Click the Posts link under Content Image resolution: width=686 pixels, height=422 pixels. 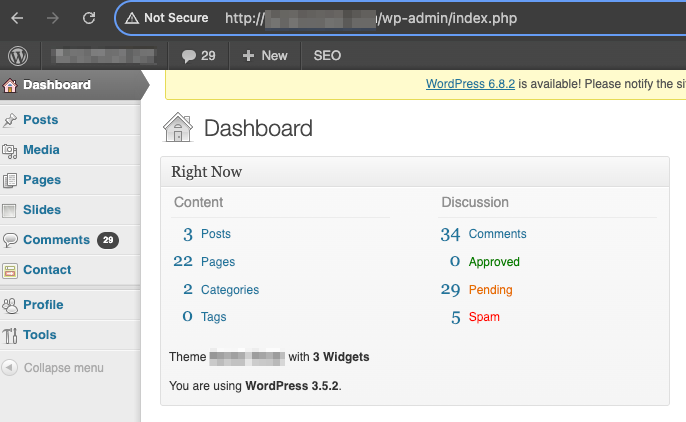point(216,234)
